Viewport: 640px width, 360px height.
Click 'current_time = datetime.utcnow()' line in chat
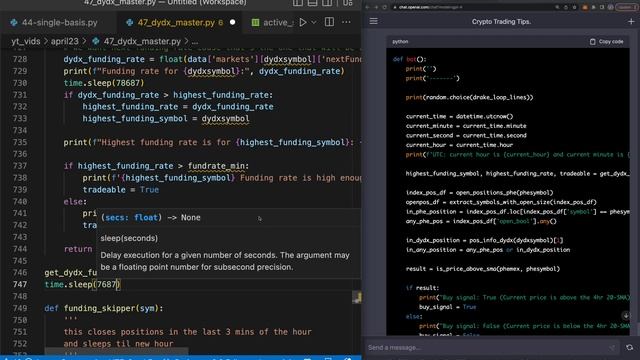(x=459, y=116)
